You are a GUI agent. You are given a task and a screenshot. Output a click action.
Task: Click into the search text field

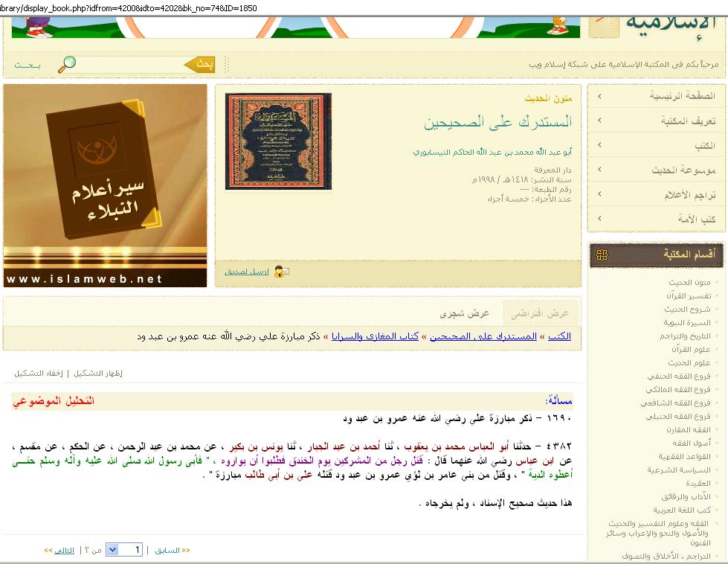click(130, 65)
